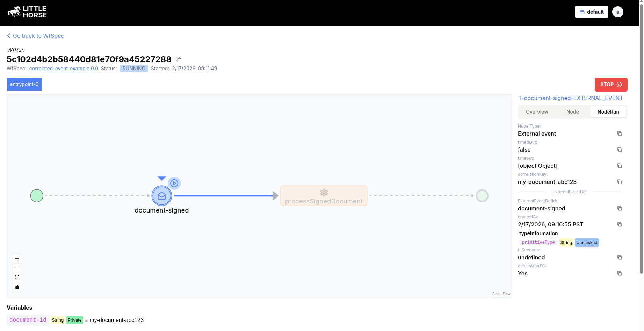
Task: Zoom out of the workflow canvas
Action: point(17,268)
